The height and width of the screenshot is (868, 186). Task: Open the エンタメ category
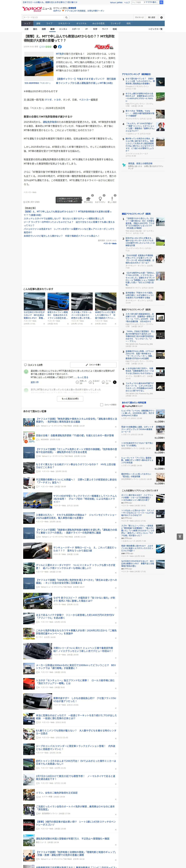click(63, 29)
